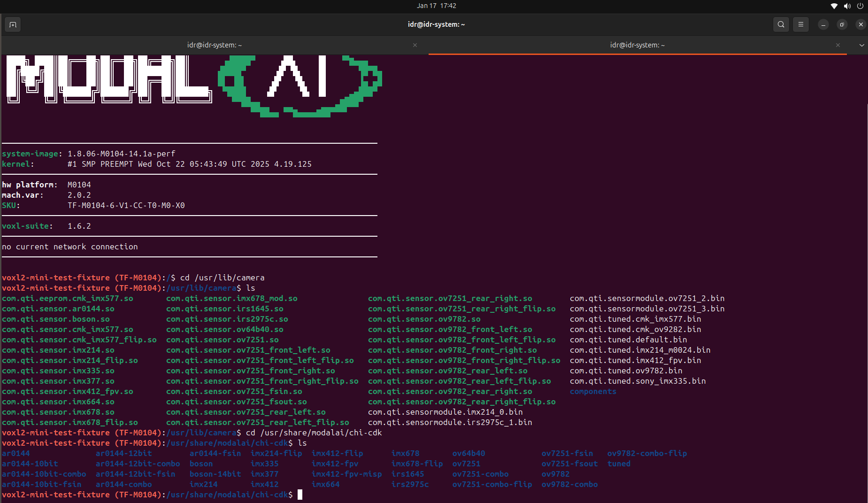Click the network indicator in the top bar
868x503 pixels.
834,6
